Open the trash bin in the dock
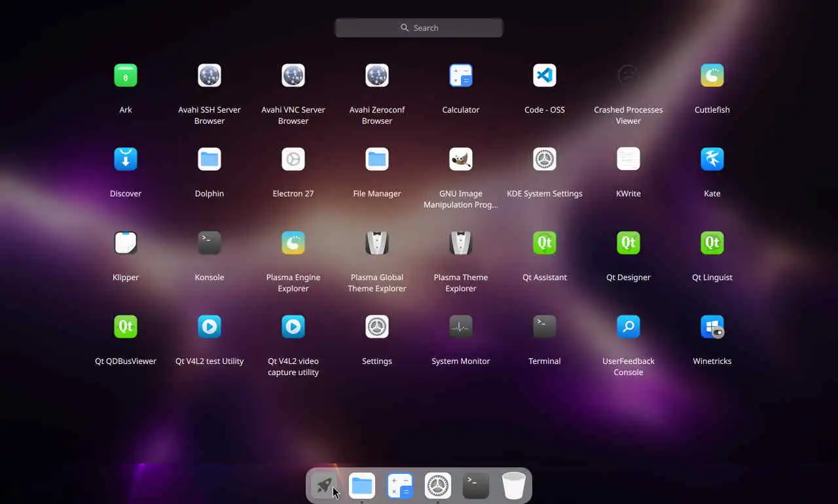 (514, 486)
